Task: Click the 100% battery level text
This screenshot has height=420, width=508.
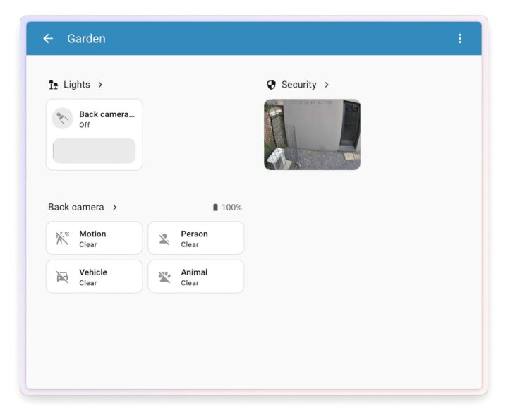Action: 231,208
